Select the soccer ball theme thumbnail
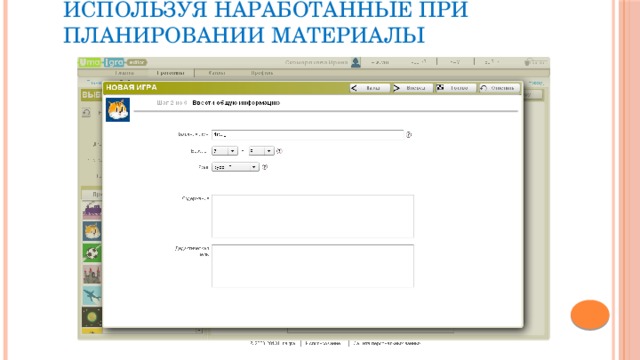This screenshot has width=640, height=360. [x=92, y=253]
